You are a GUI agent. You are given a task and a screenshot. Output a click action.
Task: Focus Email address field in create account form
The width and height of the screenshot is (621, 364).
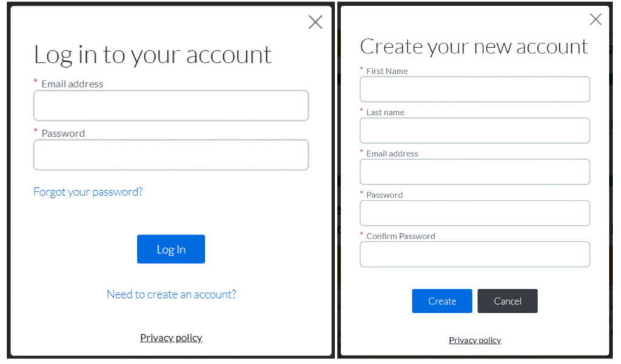tap(474, 172)
